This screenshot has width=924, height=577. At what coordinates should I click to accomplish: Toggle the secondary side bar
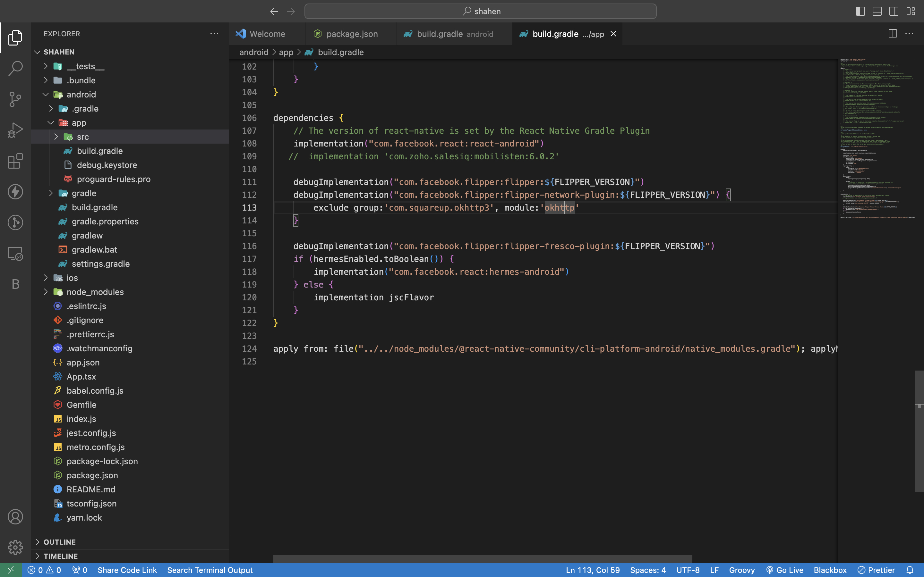point(894,11)
